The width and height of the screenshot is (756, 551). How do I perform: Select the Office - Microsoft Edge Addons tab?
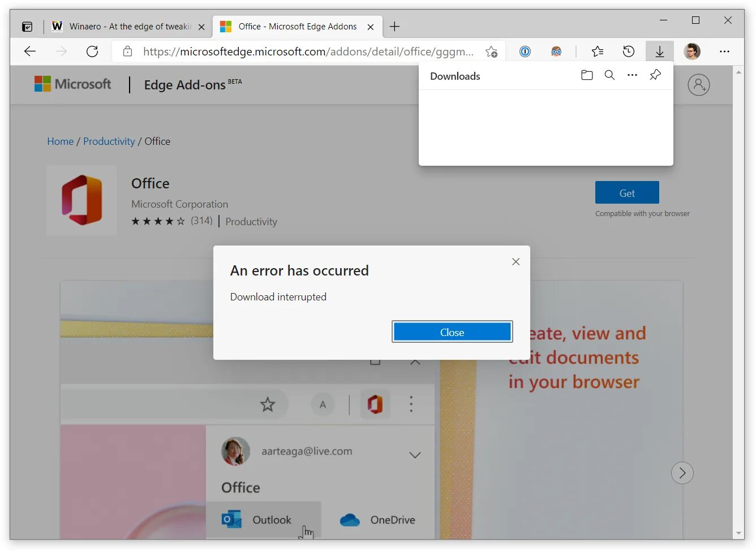coord(297,27)
